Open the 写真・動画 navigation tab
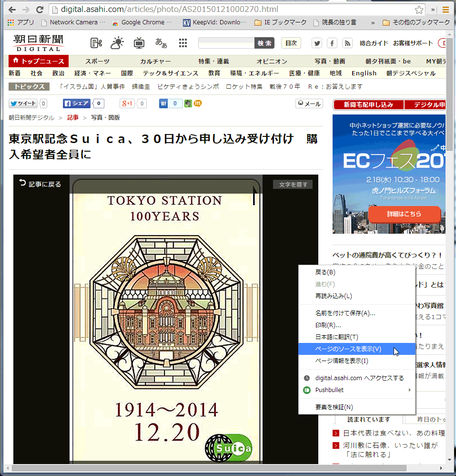456x476 pixels. pyautogui.click(x=330, y=62)
